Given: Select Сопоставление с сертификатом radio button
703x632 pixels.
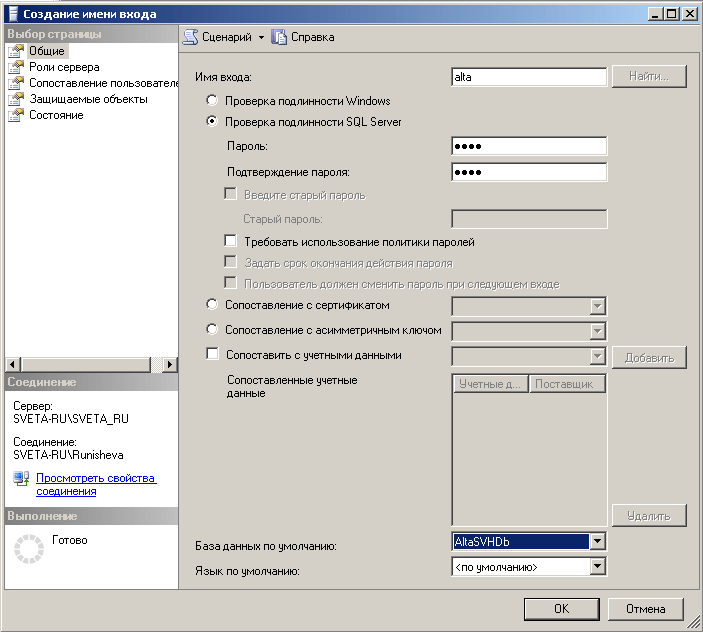Looking at the screenshot, I should point(211,305).
